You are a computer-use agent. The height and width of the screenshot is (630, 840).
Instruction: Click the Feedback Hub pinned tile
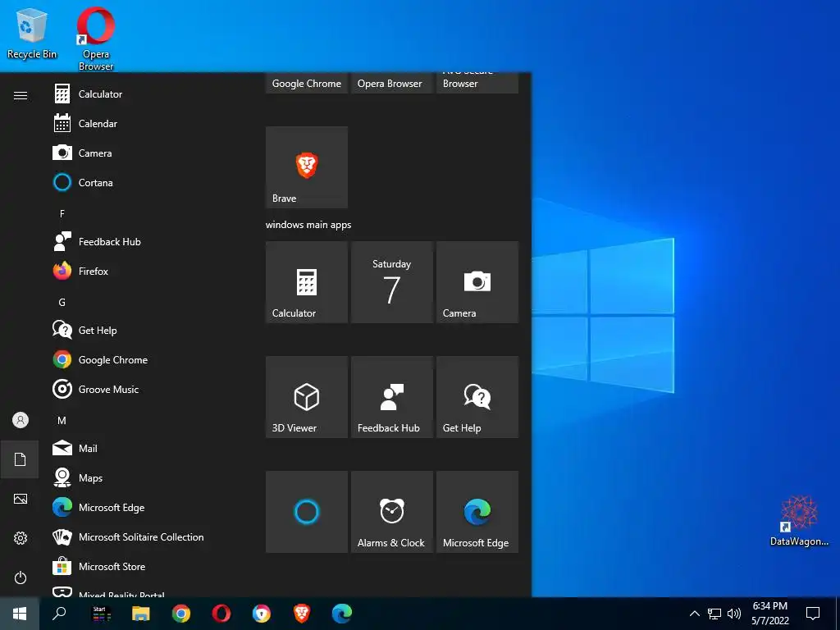pyautogui.click(x=391, y=397)
